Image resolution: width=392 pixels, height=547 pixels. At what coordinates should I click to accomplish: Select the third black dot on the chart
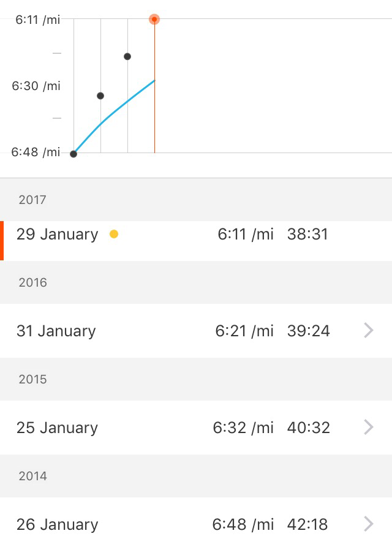(x=127, y=56)
